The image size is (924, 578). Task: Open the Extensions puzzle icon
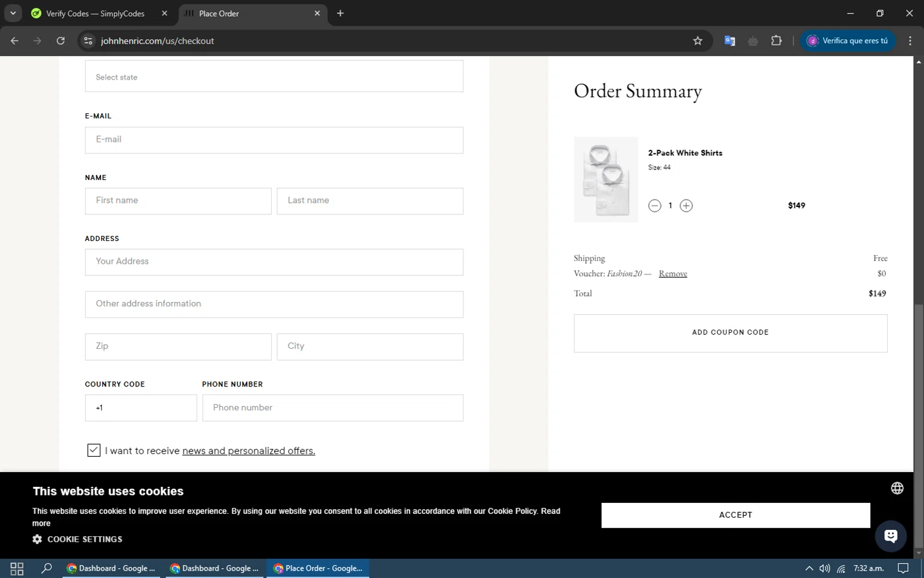[776, 41]
